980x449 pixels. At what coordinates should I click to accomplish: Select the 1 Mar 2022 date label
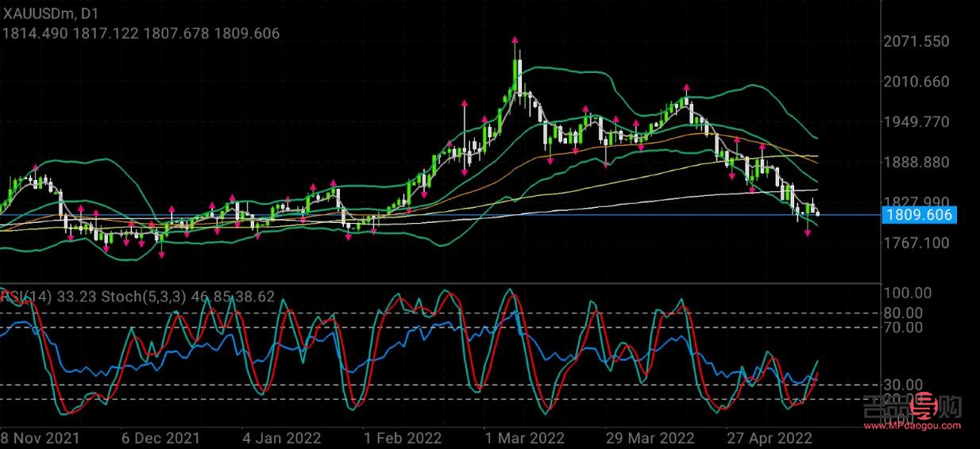click(x=525, y=438)
